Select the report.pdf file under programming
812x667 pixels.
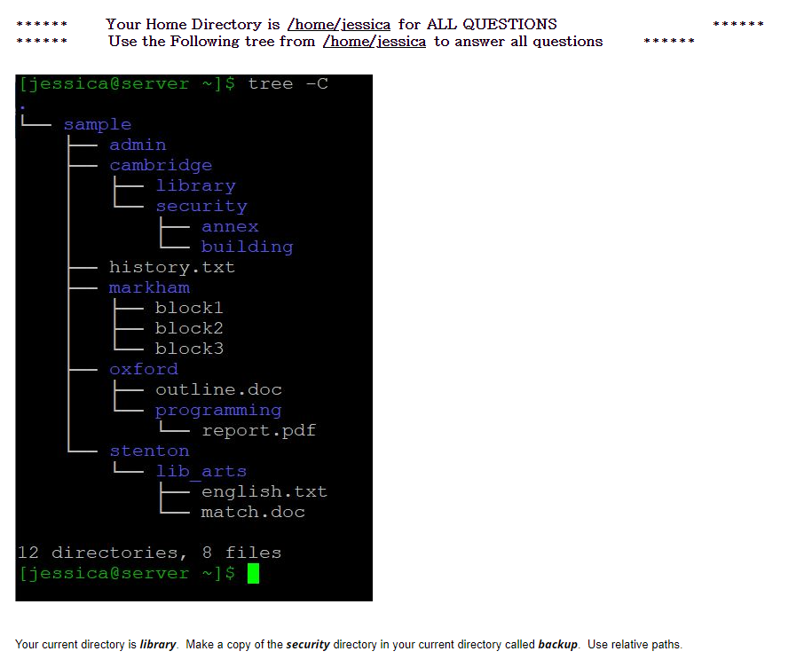pos(259,430)
